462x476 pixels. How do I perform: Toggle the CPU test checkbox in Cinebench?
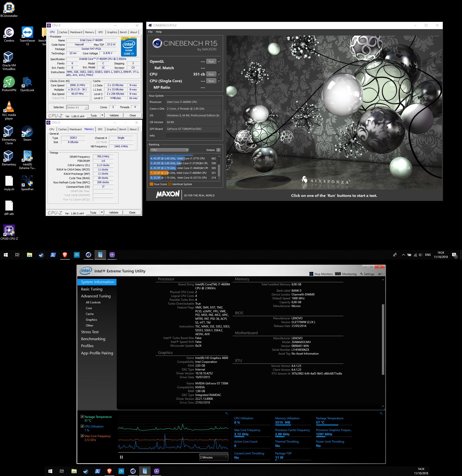[x=219, y=74]
